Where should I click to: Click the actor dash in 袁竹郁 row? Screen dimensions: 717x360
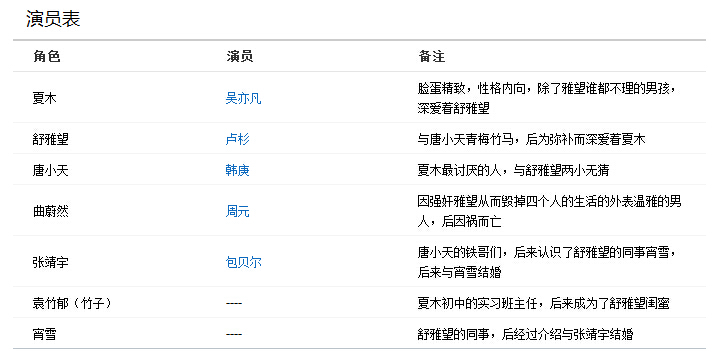click(x=234, y=303)
